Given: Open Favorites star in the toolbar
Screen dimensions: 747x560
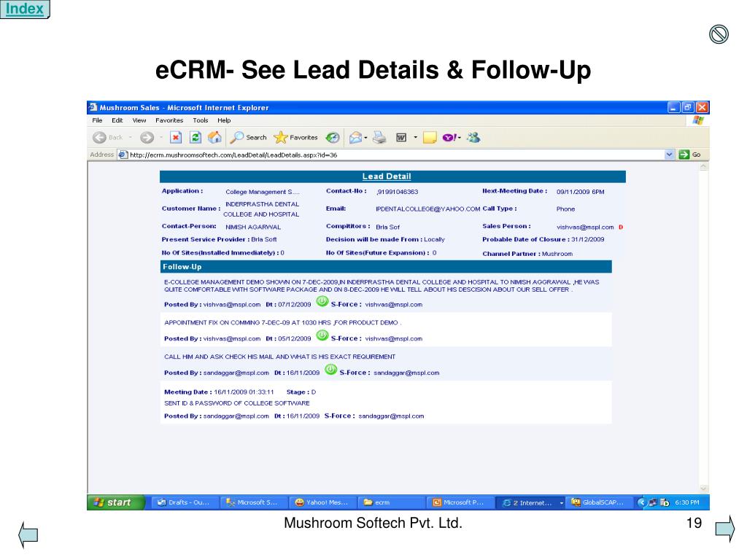Looking at the screenshot, I should point(295,138).
